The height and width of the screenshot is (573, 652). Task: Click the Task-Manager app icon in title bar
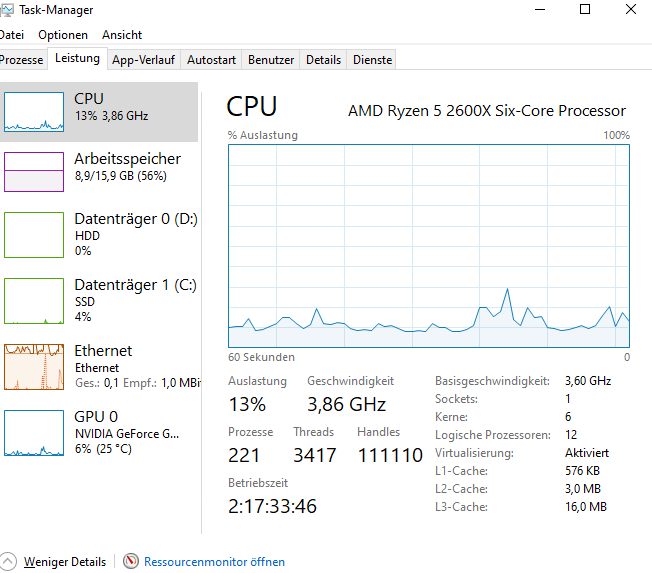[x=8, y=10]
